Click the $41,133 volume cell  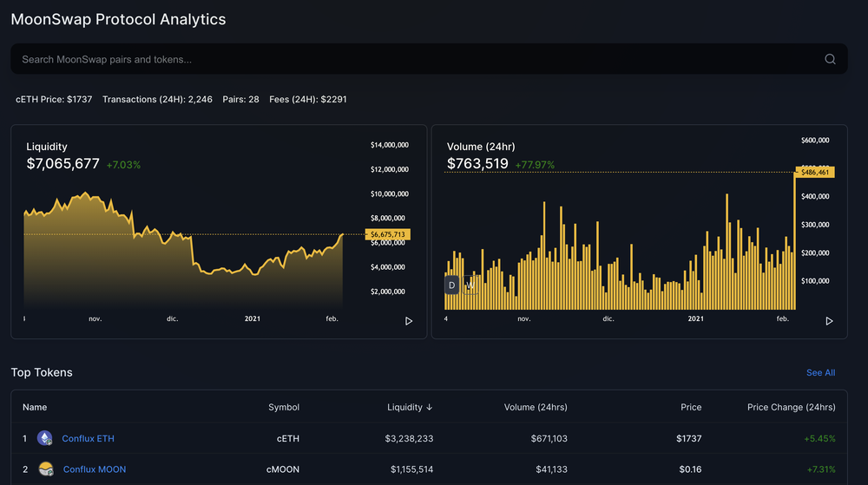coord(551,469)
